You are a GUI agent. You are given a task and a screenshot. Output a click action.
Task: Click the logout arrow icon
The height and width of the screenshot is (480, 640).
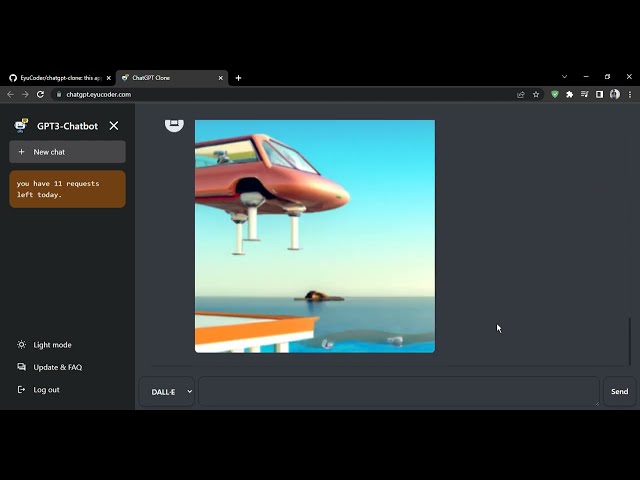pyautogui.click(x=21, y=389)
